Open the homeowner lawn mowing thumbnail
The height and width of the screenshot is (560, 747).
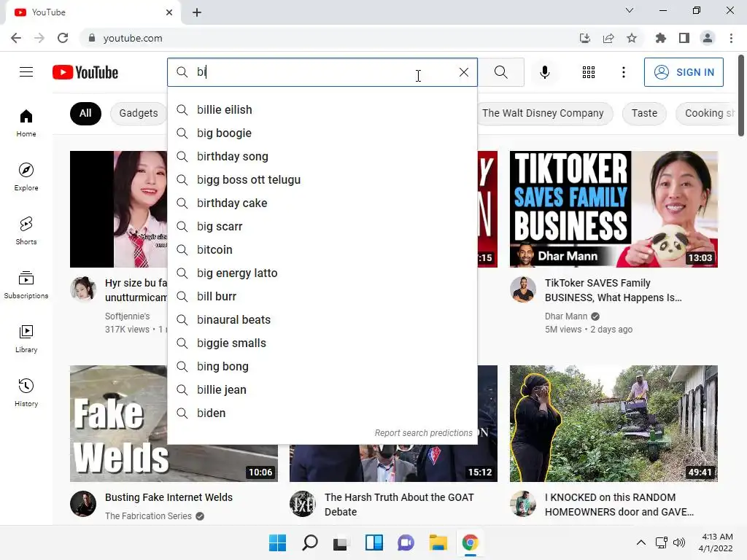(614, 424)
